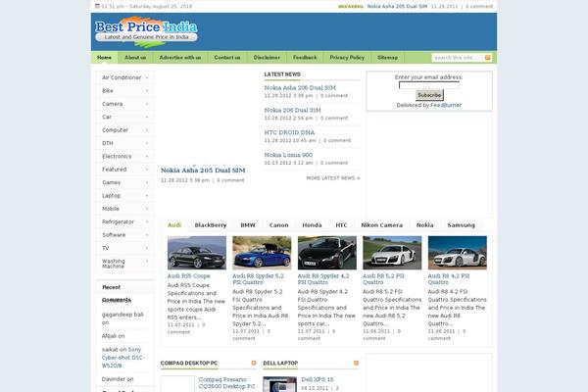Click the Subscribe button
The image size is (588, 392).
coord(429,95)
